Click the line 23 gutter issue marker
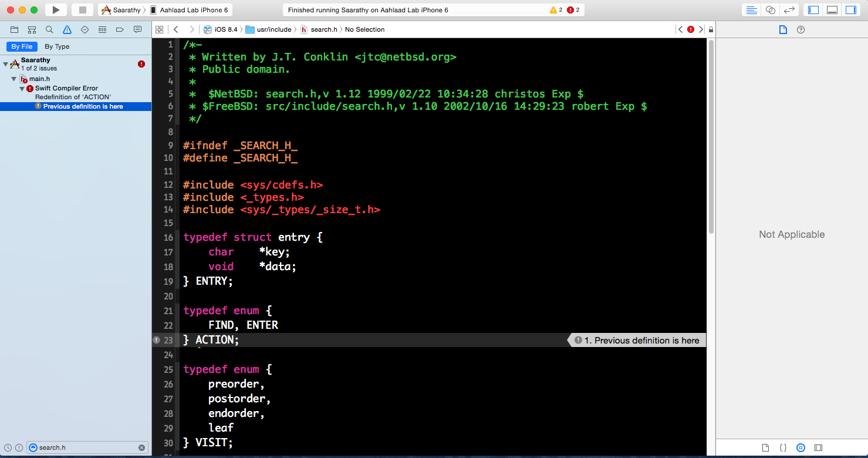868x458 pixels. 156,340
